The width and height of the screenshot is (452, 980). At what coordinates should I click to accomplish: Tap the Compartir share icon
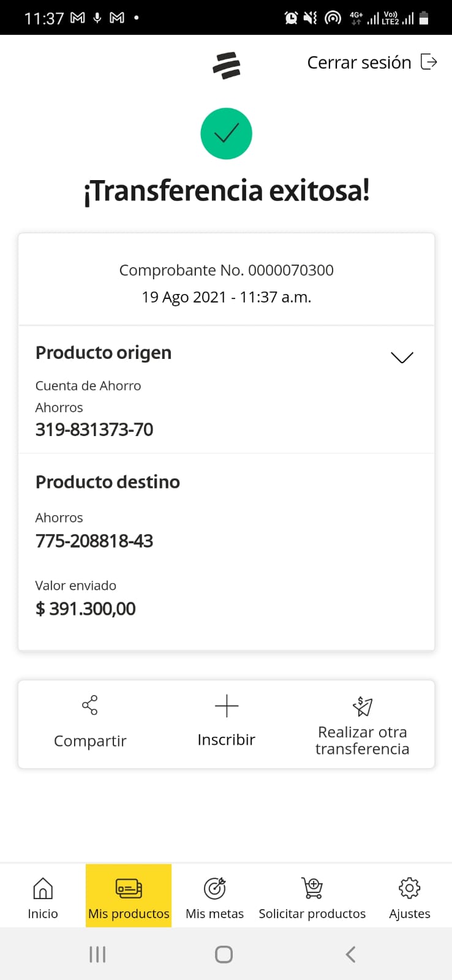[90, 705]
